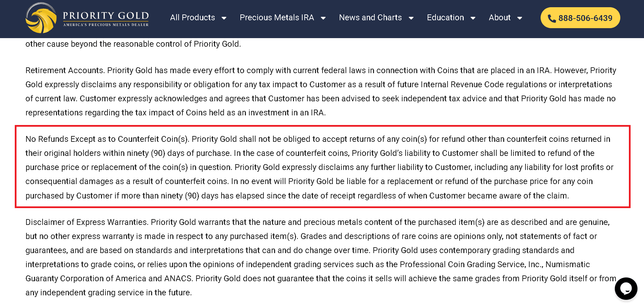Open the Precious Metals IRA dropdown
This screenshot has width=644, height=307.
point(323,18)
